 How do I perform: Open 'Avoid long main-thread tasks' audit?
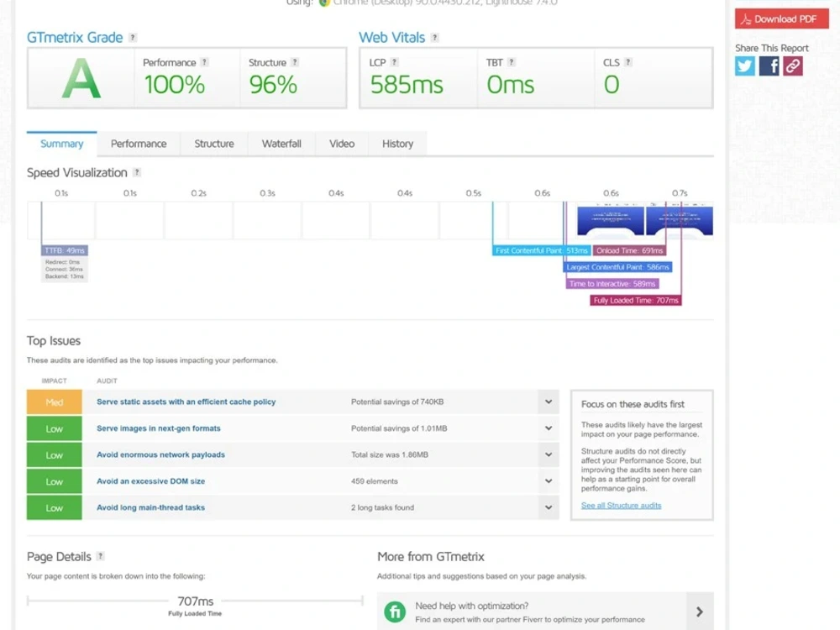click(x=150, y=507)
